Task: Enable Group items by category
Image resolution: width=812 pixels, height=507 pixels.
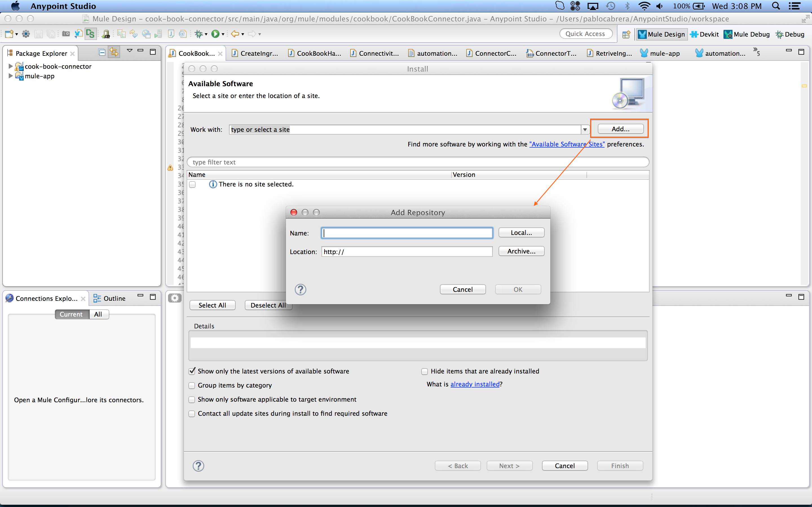Action: click(x=192, y=385)
